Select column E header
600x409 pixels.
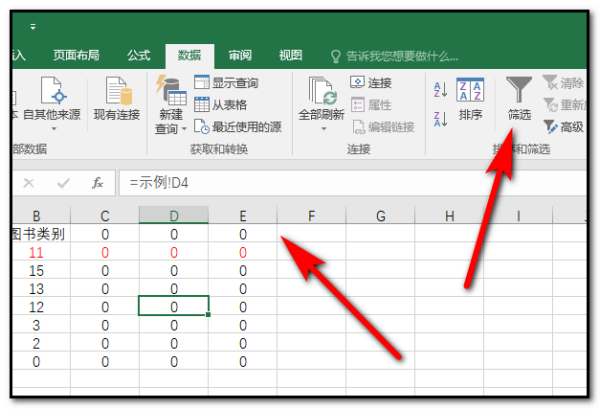243,216
